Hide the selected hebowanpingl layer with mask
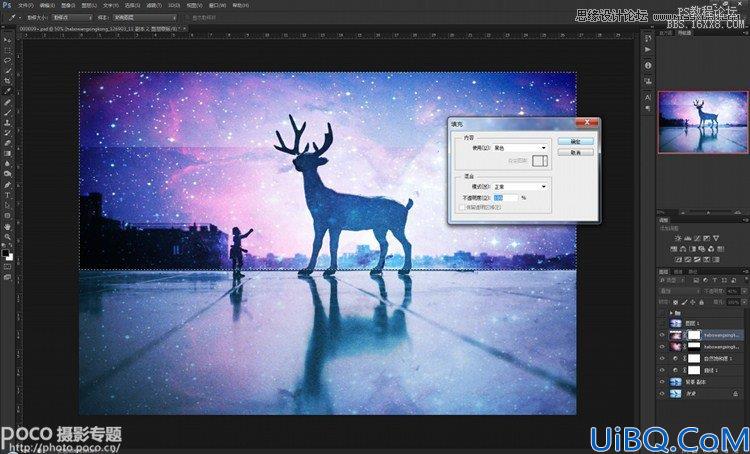 point(662,335)
